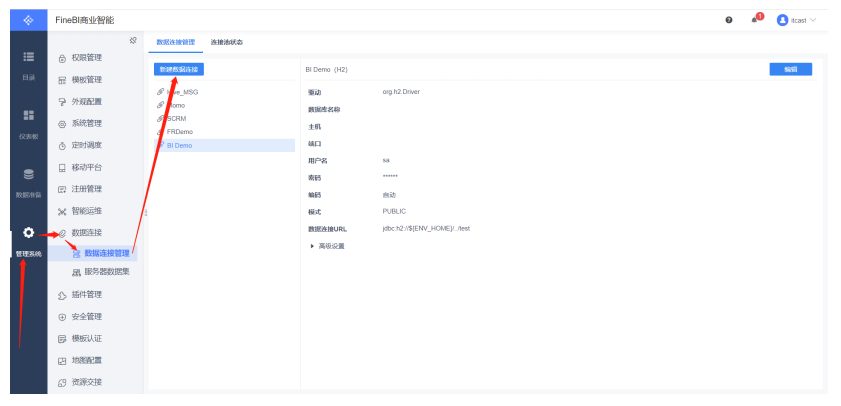Click the shield icon beside 安全管理
This screenshot has width=841, height=406.
pos(62,317)
